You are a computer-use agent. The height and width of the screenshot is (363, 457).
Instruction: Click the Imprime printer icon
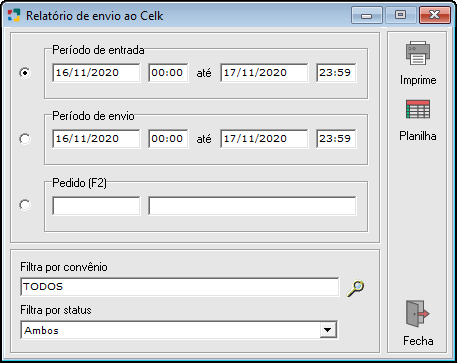(418, 53)
